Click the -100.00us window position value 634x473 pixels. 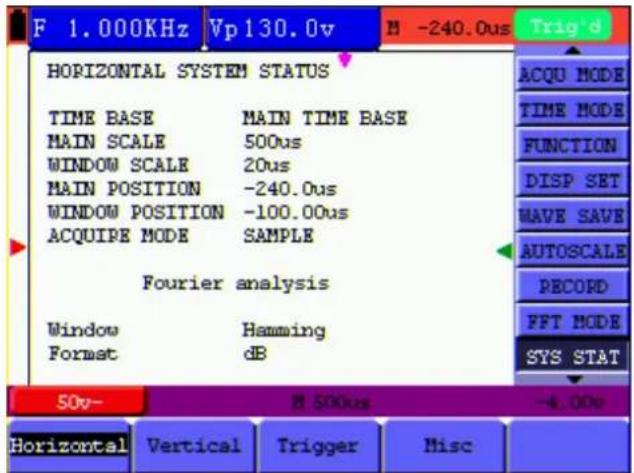coord(296,213)
